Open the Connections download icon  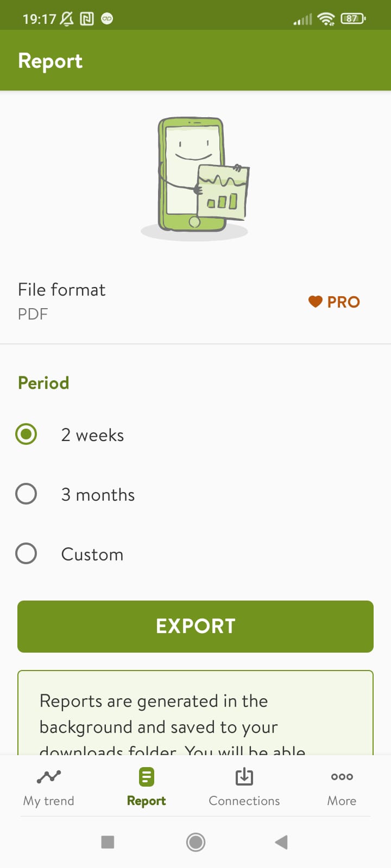point(244,777)
